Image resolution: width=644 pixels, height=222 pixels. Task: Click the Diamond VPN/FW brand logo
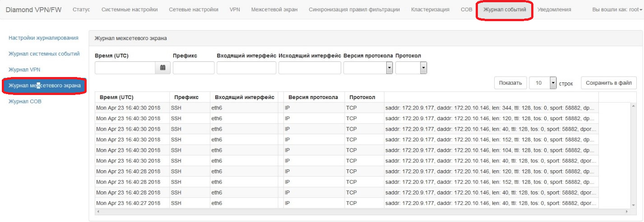(33, 9)
